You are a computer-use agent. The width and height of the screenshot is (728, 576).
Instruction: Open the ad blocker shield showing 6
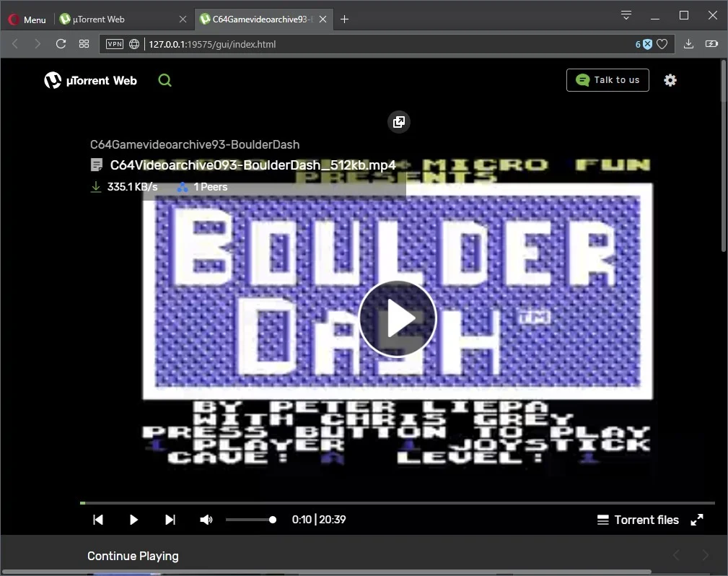click(x=644, y=44)
